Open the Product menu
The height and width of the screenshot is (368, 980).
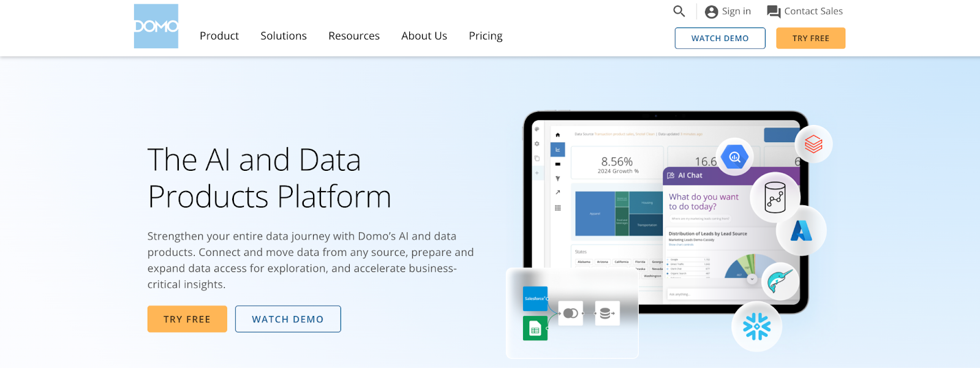click(219, 36)
